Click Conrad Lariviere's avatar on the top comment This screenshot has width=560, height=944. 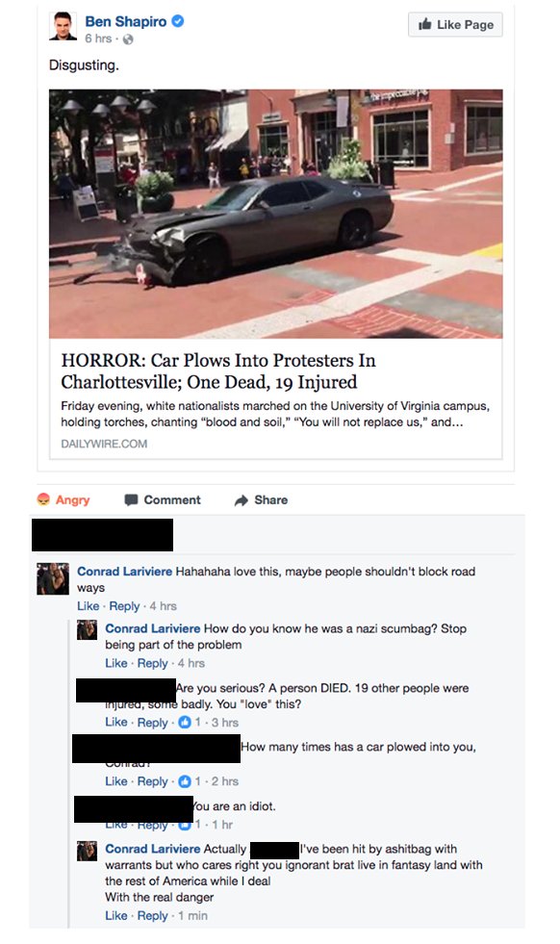[x=53, y=578]
